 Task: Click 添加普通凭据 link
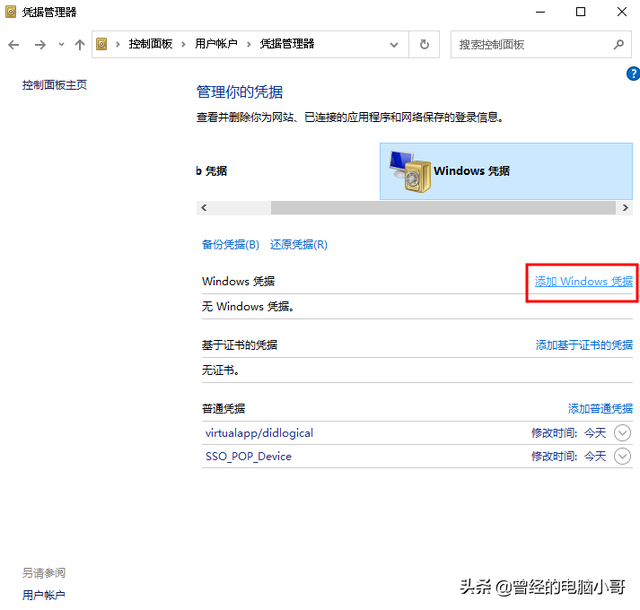tap(600, 409)
